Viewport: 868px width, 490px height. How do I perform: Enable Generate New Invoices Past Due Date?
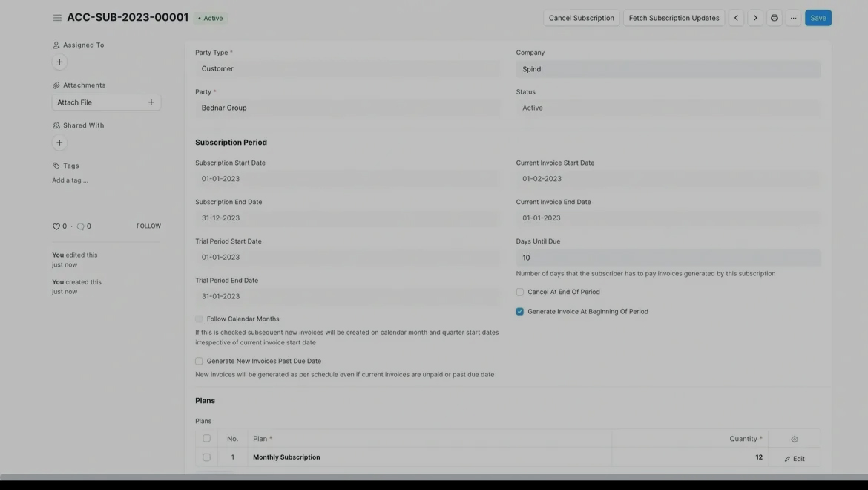pyautogui.click(x=199, y=362)
